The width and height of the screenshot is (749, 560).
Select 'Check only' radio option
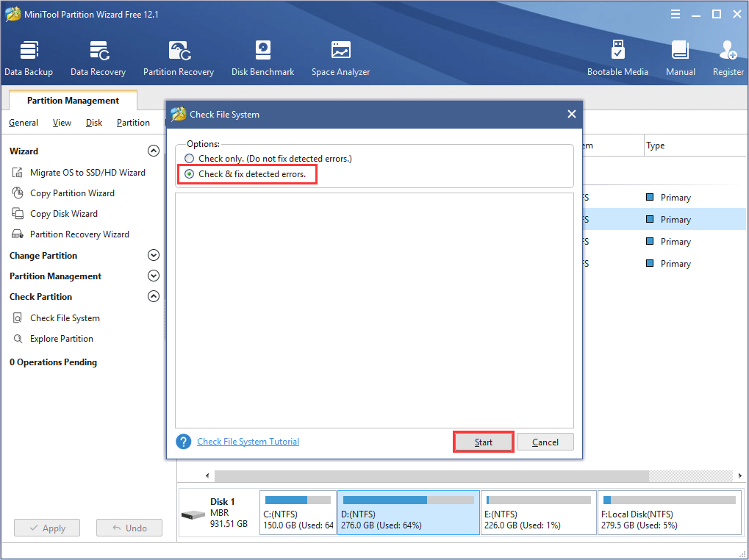(190, 159)
